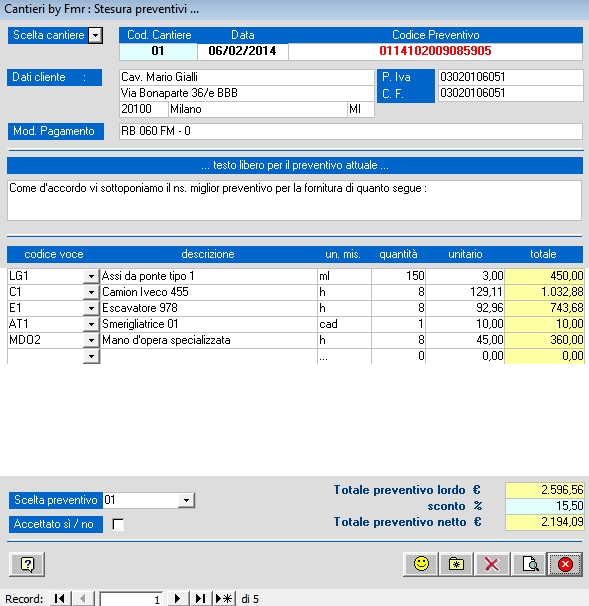Image resolution: width=589 pixels, height=606 pixels.
Task: Click the yellow smiley face button
Action: 420,564
